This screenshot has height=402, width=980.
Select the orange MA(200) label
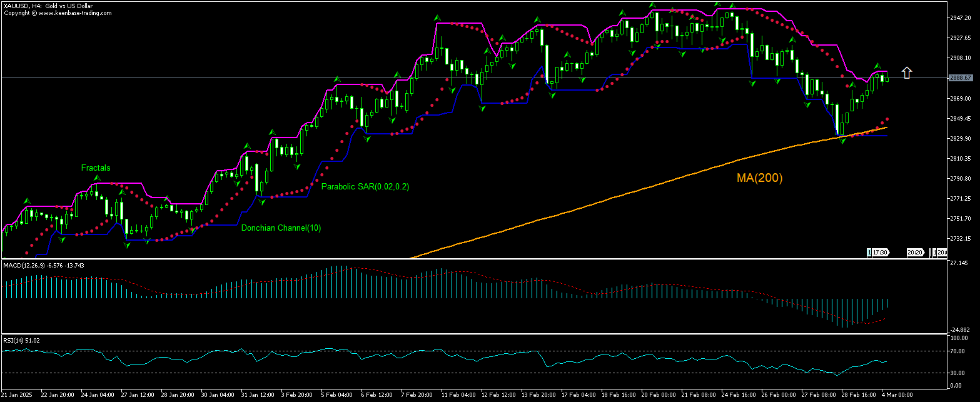coord(759,178)
